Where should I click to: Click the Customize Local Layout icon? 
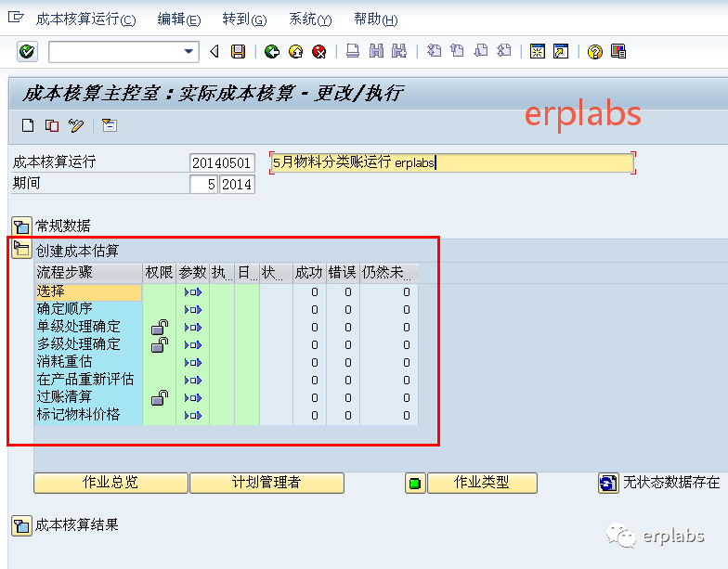pyautogui.click(x=618, y=52)
